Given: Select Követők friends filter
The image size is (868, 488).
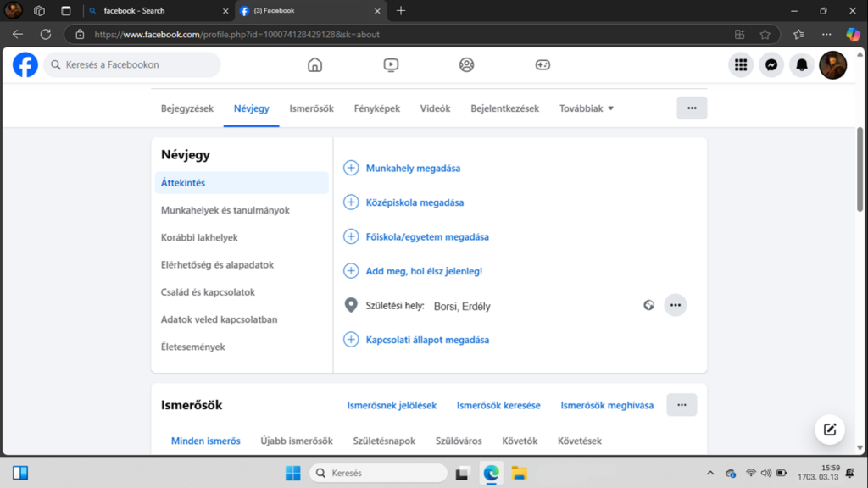Looking at the screenshot, I should [x=520, y=441].
